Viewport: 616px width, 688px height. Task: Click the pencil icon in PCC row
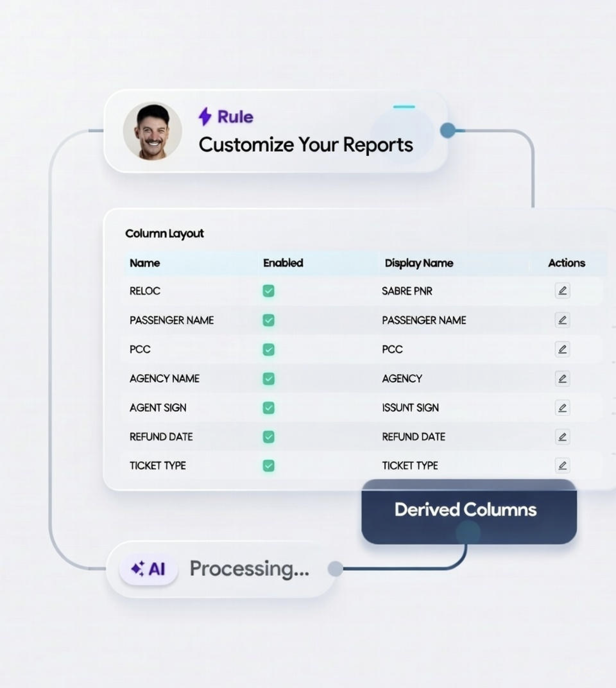(x=562, y=349)
